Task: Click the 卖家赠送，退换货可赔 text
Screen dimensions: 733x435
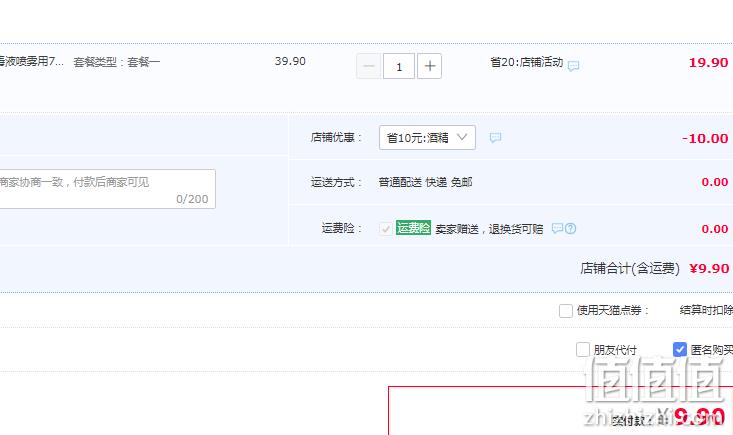Action: [x=489, y=229]
